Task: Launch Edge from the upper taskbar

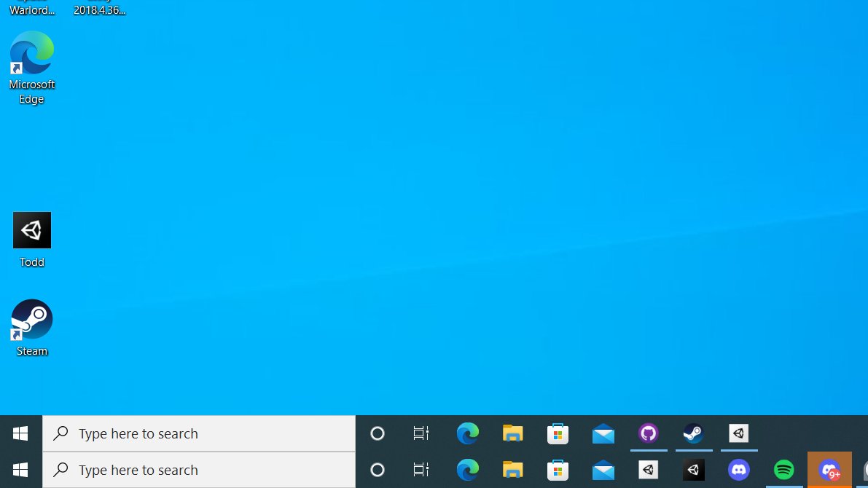Action: tap(468, 433)
